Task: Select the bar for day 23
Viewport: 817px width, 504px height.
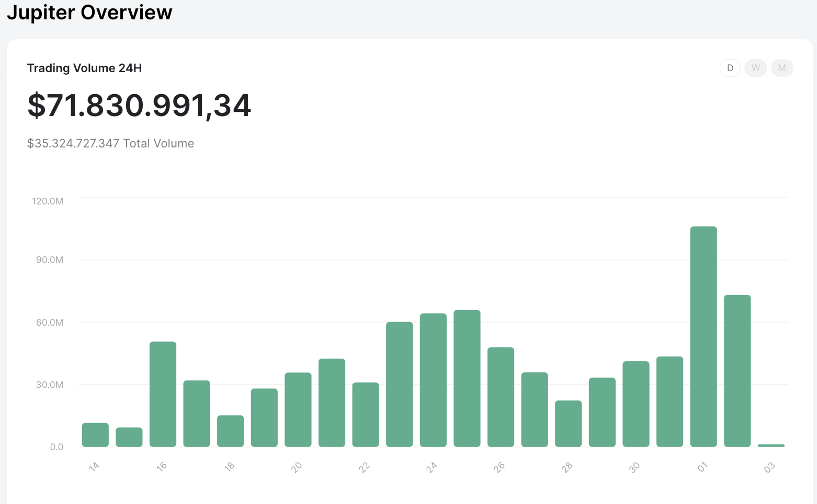Action: [x=400, y=384]
